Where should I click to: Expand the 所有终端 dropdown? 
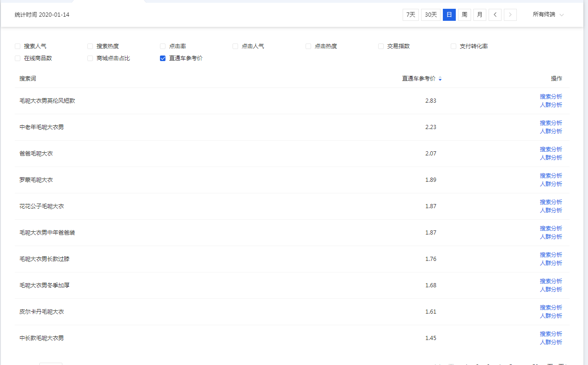(548, 15)
